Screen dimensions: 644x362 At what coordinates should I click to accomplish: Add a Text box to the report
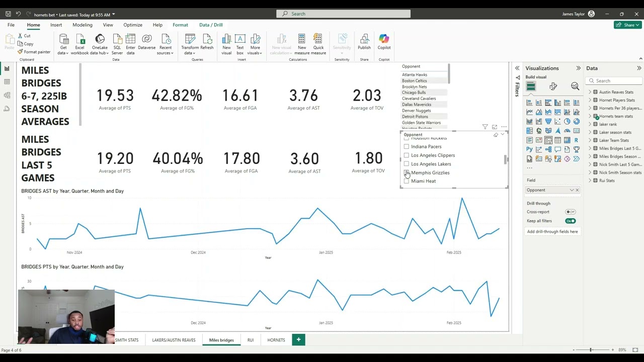[x=240, y=44]
